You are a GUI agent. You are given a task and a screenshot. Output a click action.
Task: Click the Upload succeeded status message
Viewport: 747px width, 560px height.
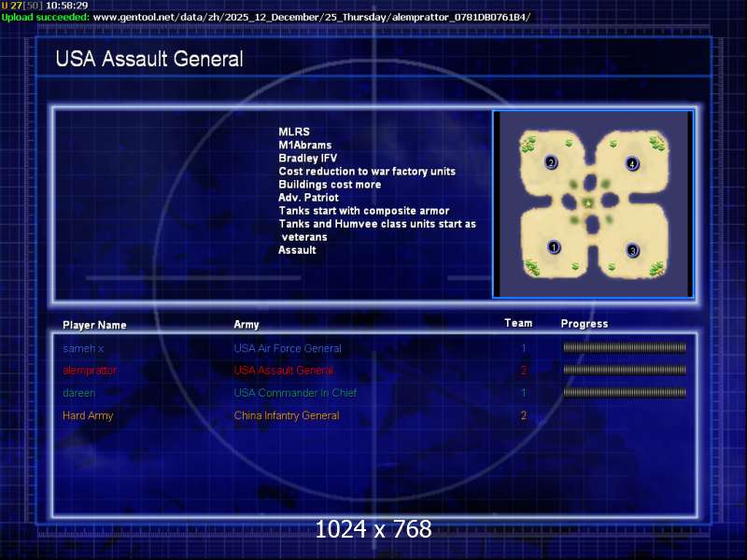point(45,17)
